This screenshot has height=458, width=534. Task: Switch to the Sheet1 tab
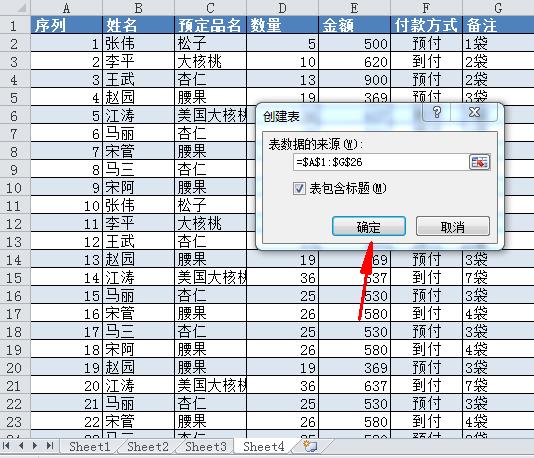tap(90, 446)
